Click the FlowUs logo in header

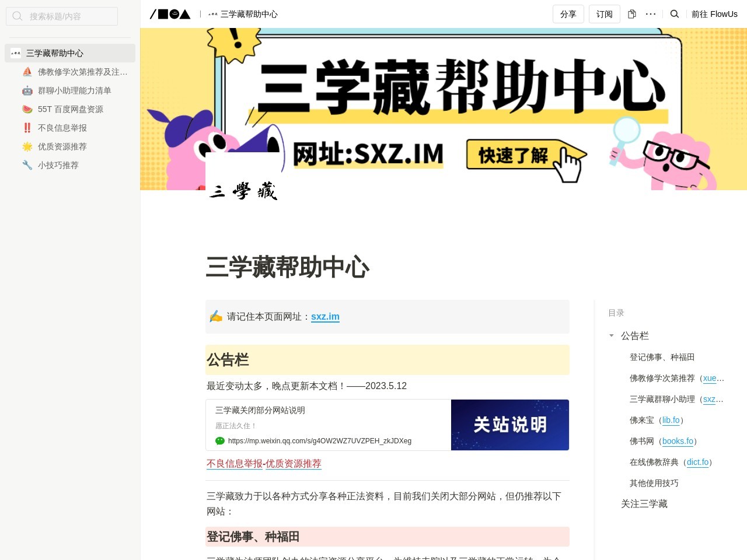(x=170, y=14)
